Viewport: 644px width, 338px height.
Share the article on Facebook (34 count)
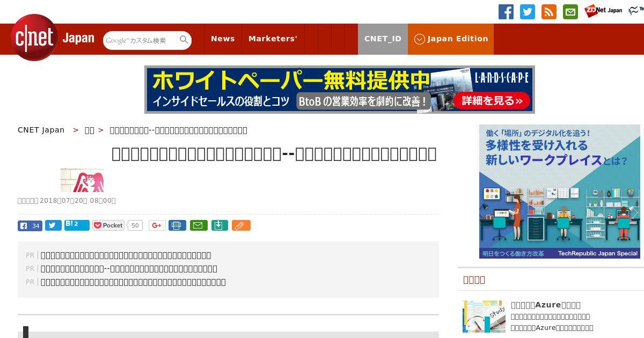[x=30, y=225]
